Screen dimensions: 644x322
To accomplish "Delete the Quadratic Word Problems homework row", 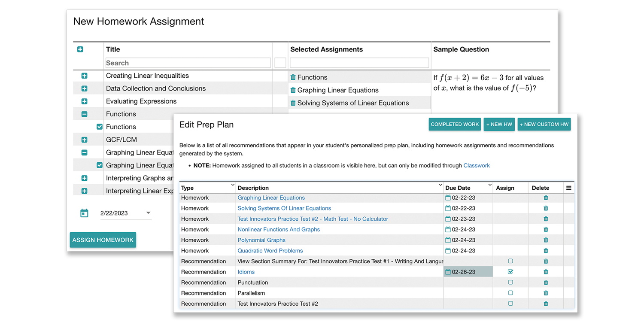I will tap(546, 251).
